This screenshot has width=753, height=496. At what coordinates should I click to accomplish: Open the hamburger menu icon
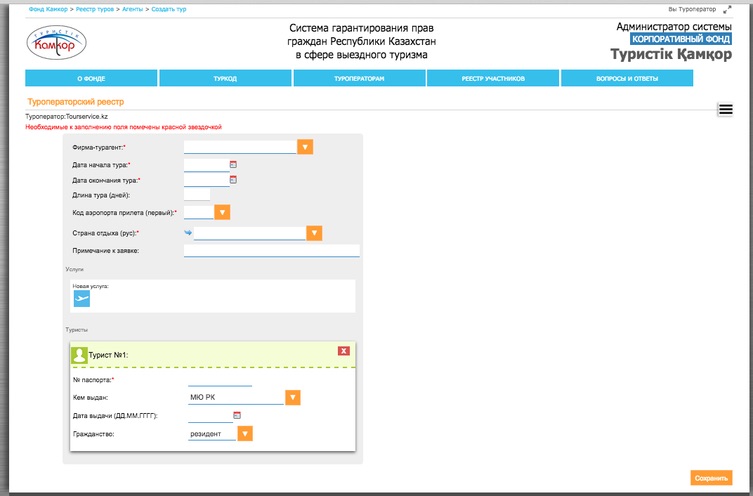(x=726, y=110)
